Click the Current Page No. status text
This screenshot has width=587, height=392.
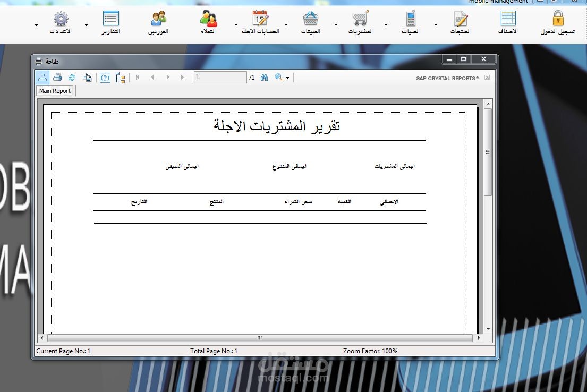[x=63, y=351]
